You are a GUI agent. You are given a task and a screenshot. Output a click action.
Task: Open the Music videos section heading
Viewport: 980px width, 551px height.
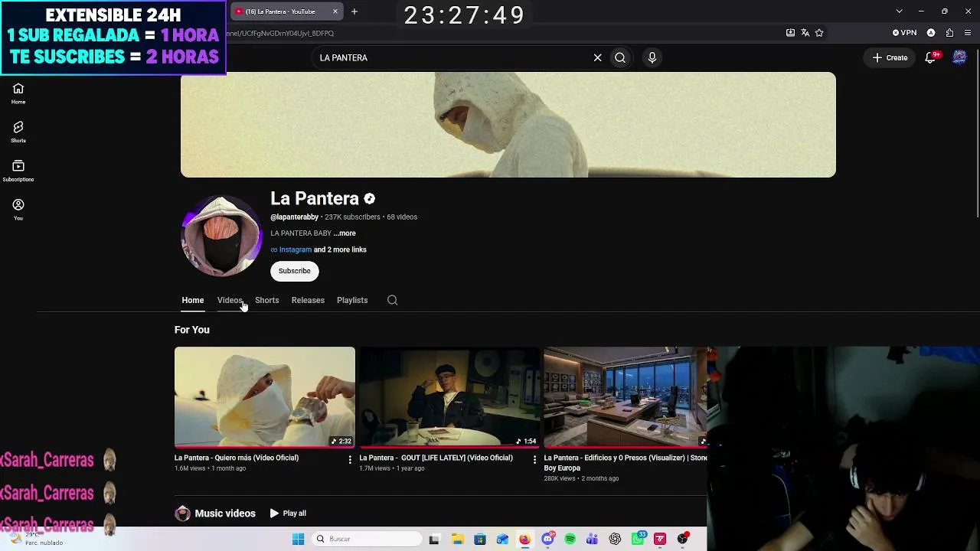[x=225, y=514]
